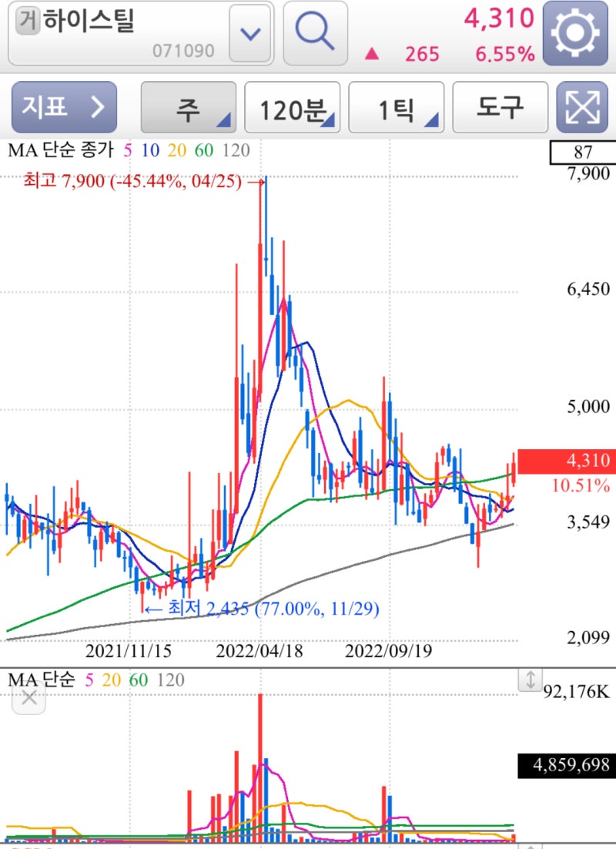The height and width of the screenshot is (849, 616).
Task: Tap the 5,000 price axis label
Action: pyautogui.click(x=588, y=407)
